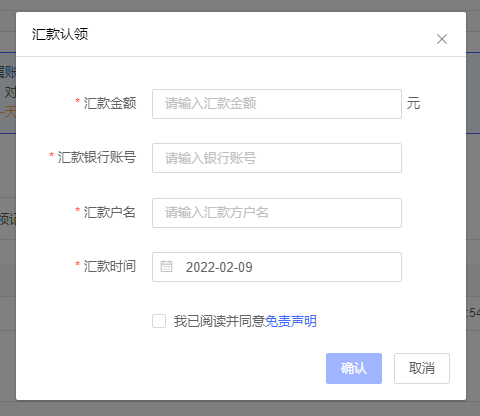Activate the 请输入汇款方户名 text field
The height and width of the screenshot is (416, 480).
point(277,213)
